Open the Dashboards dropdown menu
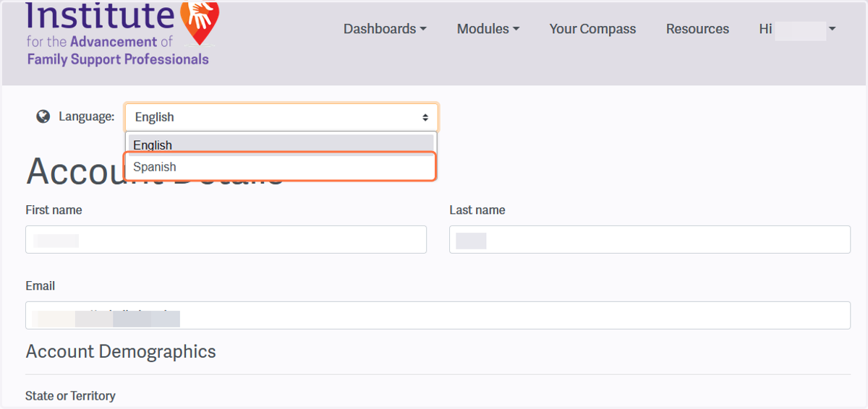868x409 pixels. point(385,29)
